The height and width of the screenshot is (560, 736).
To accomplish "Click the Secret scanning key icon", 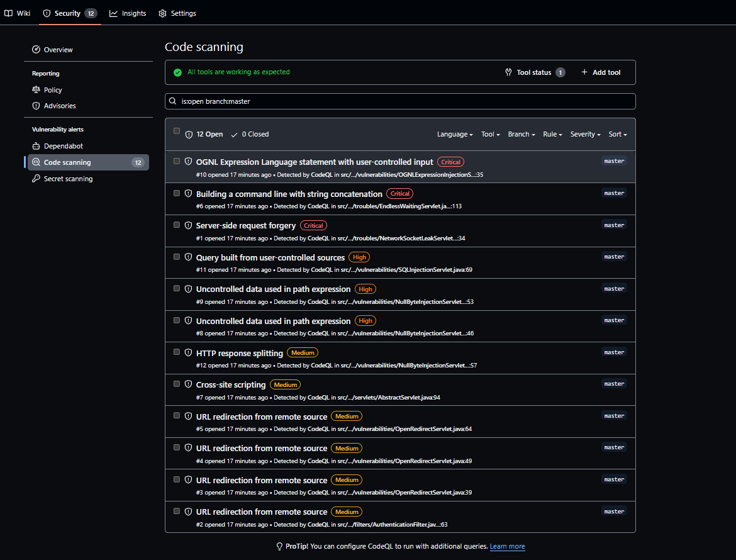I will tap(36, 179).
